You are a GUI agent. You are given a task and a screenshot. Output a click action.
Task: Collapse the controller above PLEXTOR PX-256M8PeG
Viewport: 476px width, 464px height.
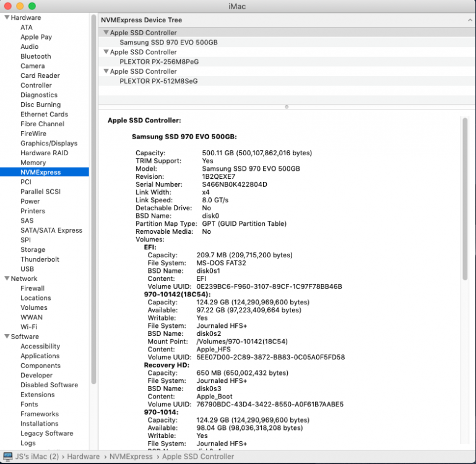coord(106,52)
